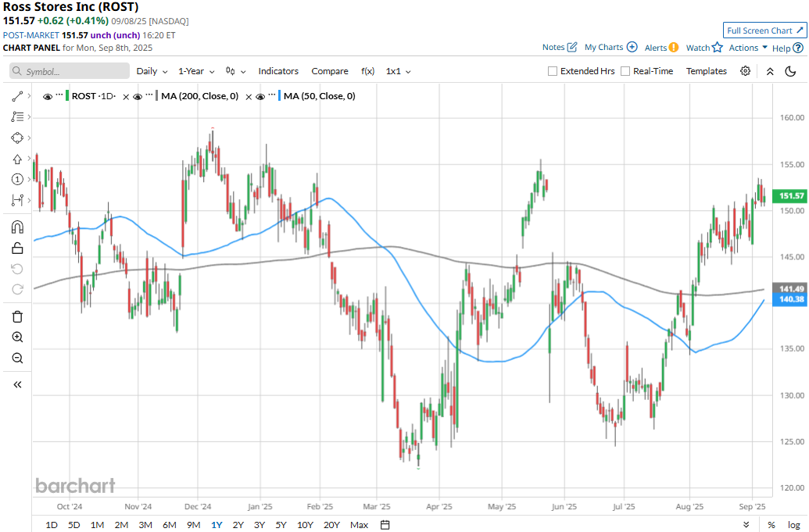Click the gray MA 200 color bar
Viewport: 809px width, 532px height.
156,96
